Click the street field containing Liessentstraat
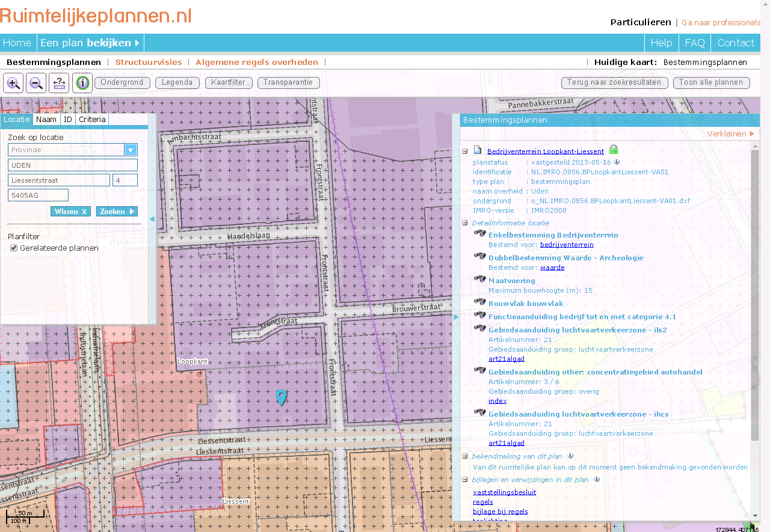This screenshot has width=770, height=532. pos(59,180)
